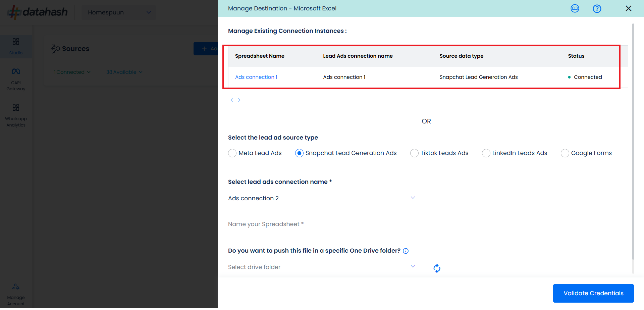Open the documentation guide icon in header
The image size is (644, 310).
pyautogui.click(x=575, y=9)
